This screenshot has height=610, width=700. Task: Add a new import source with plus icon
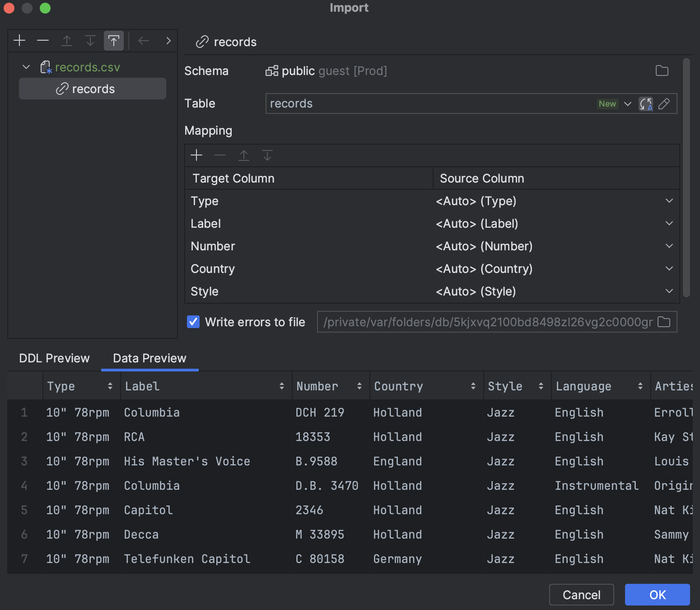(19, 40)
